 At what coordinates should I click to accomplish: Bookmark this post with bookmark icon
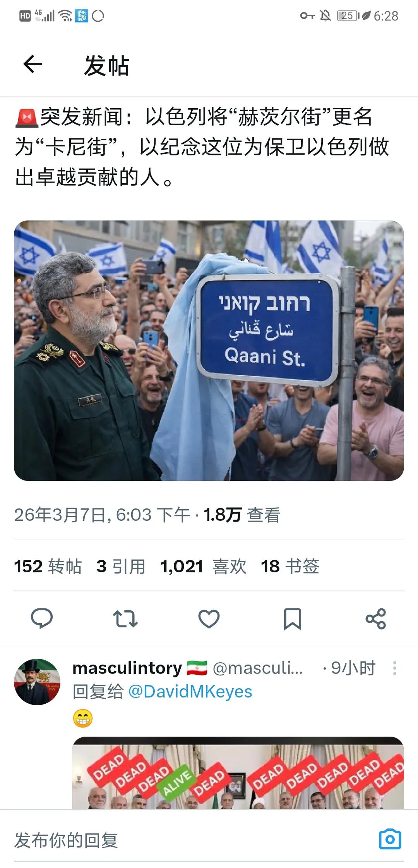pyautogui.click(x=293, y=619)
